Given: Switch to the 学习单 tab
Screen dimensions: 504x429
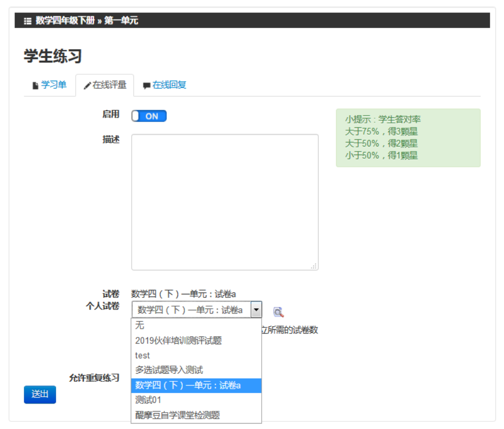Looking at the screenshot, I should click(54, 85).
